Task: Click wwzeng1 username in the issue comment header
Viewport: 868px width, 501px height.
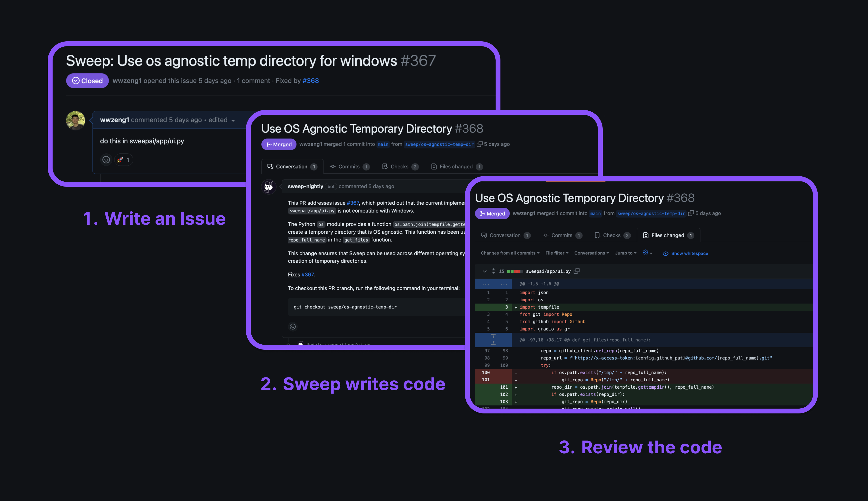Action: click(x=114, y=120)
